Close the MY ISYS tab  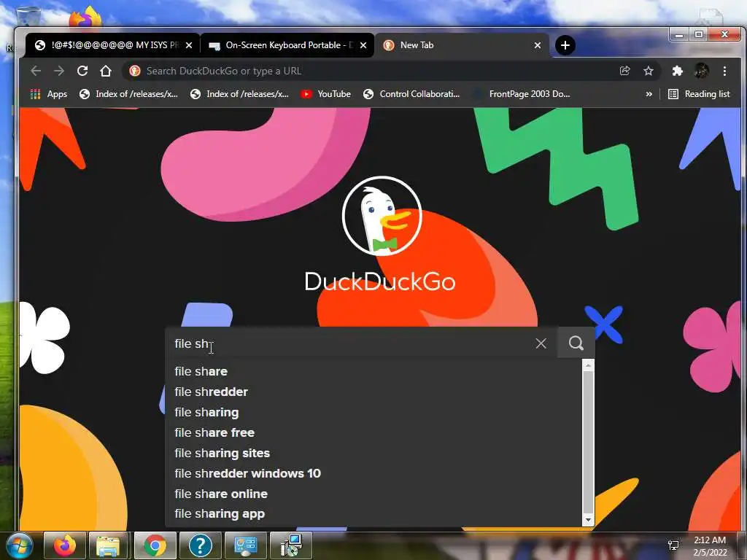click(189, 45)
